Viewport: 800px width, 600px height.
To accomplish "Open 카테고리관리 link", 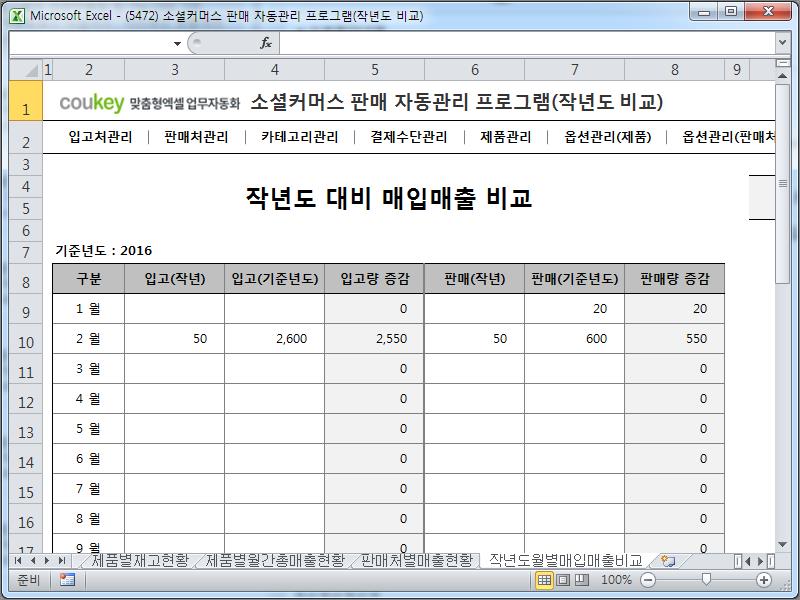I will 299,137.
